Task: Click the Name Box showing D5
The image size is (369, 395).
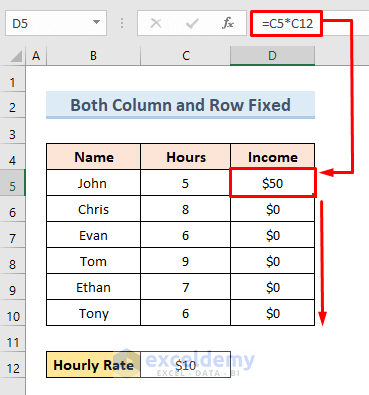Action: pos(56,23)
